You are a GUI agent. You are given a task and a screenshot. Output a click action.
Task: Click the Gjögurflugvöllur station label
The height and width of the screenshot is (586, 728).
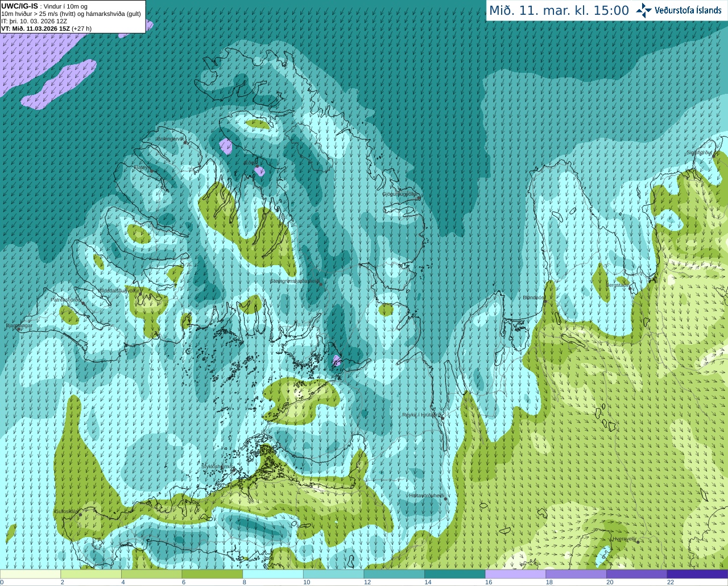(x=400, y=194)
